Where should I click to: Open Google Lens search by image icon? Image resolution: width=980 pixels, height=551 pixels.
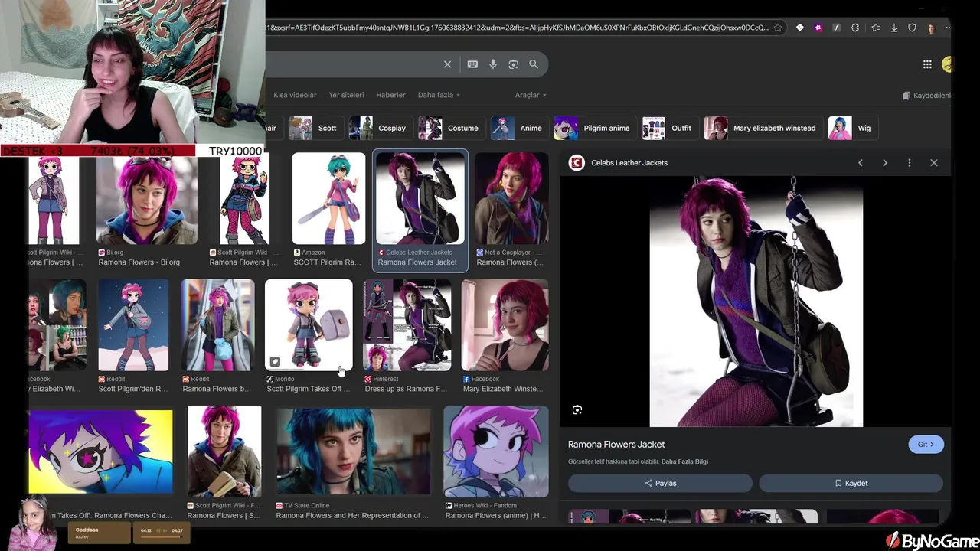point(513,64)
